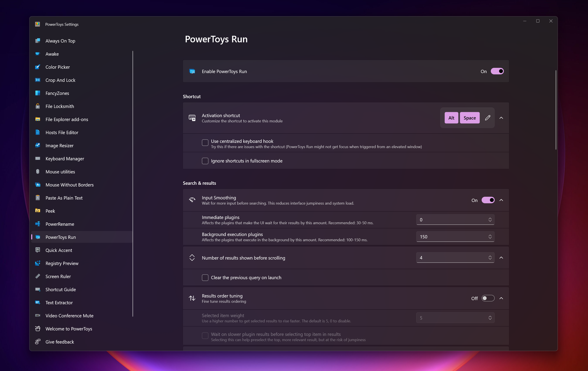
Task: Open Keyboard Manager settings
Action: [65, 159]
